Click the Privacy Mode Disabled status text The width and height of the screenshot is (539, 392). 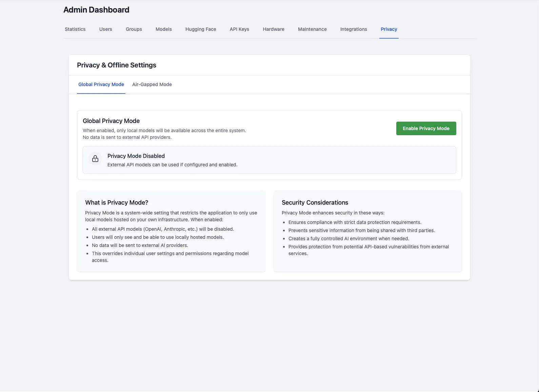click(x=136, y=156)
